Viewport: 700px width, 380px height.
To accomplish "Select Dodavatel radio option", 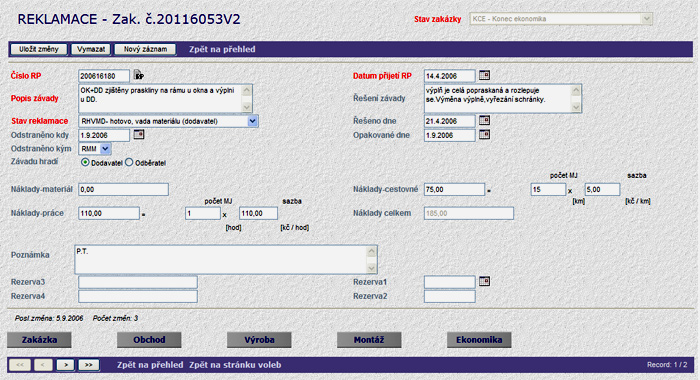I will (85, 163).
